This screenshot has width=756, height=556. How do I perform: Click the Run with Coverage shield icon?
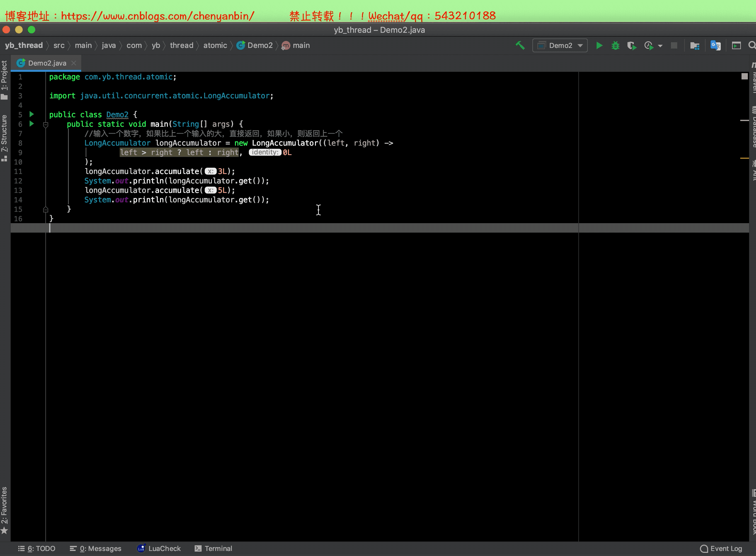632,45
